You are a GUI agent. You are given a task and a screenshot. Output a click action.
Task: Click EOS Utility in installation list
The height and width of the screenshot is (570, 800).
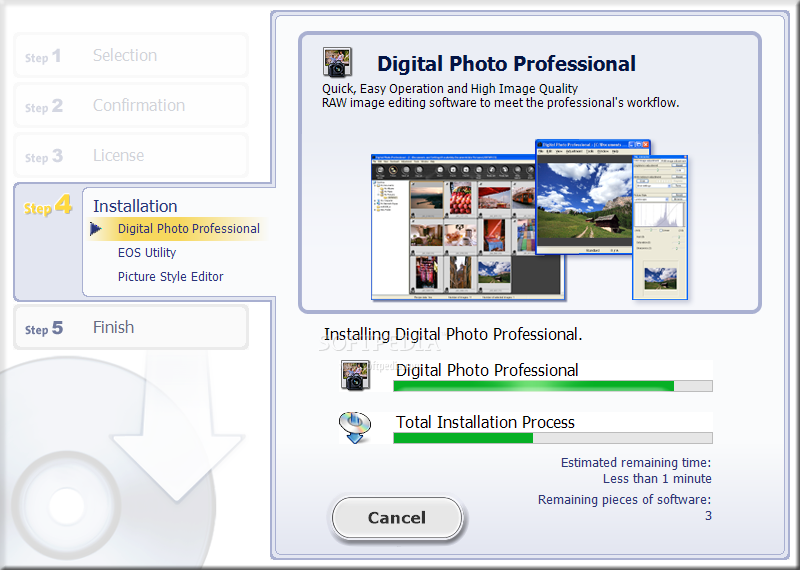pyautogui.click(x=147, y=253)
